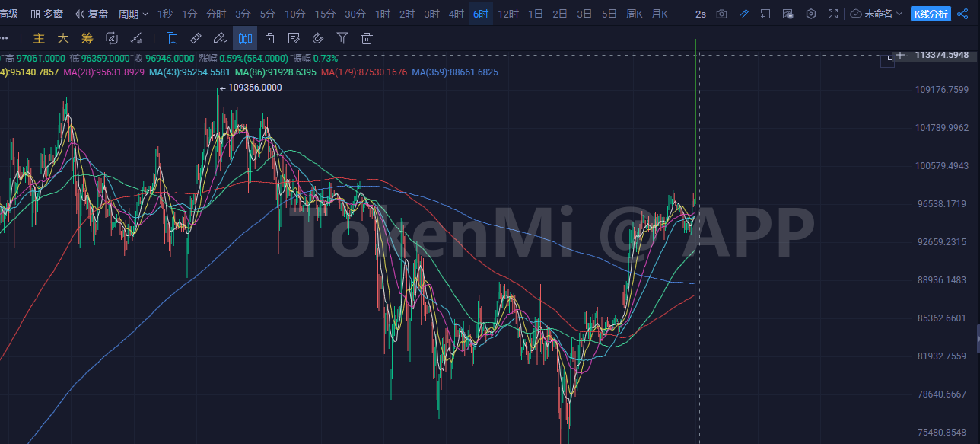
Task: Enter fullscreen chart mode
Action: click(833, 14)
